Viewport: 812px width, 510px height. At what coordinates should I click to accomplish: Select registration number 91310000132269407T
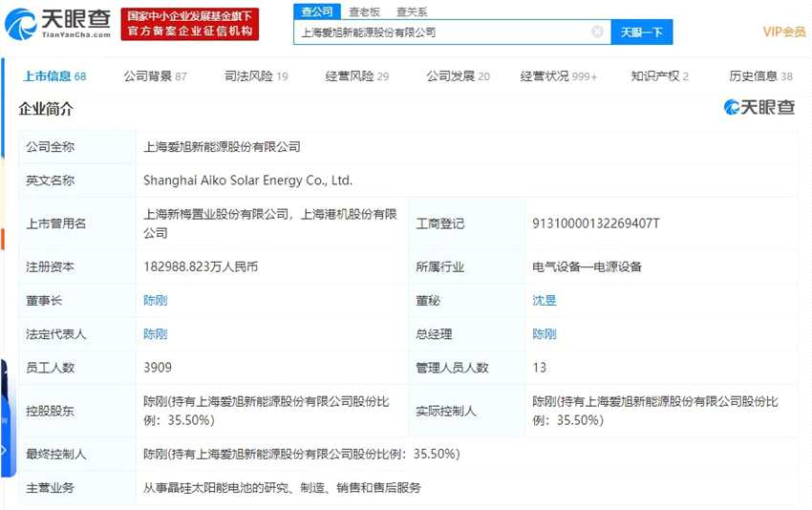coord(595,223)
